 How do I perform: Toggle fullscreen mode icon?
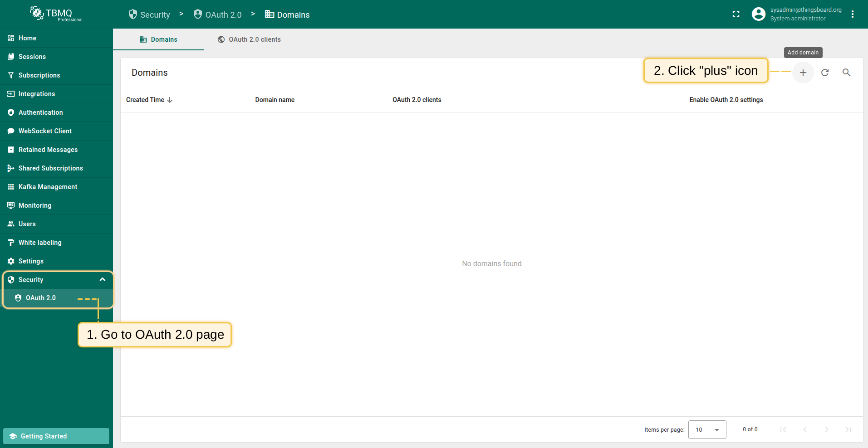(x=736, y=15)
